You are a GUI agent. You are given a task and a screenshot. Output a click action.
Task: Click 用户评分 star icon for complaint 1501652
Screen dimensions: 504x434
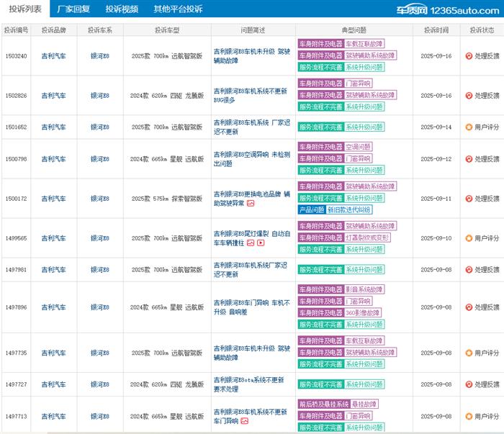pos(469,127)
